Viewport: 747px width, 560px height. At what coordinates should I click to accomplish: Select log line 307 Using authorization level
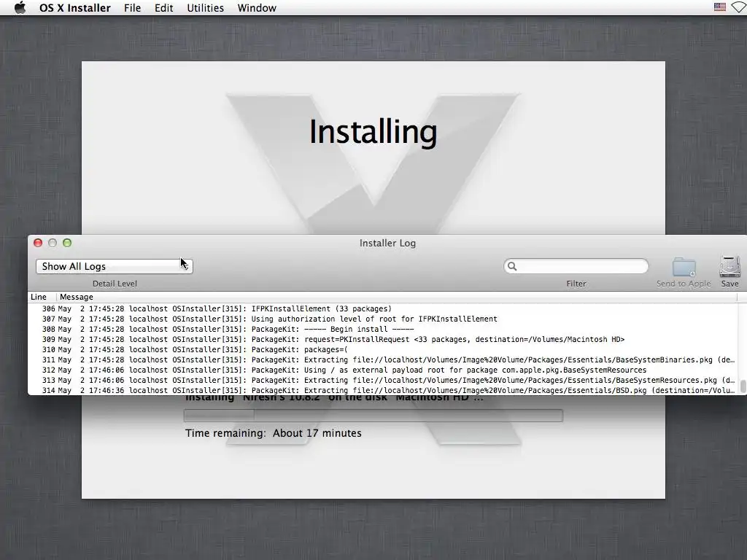[x=383, y=319]
